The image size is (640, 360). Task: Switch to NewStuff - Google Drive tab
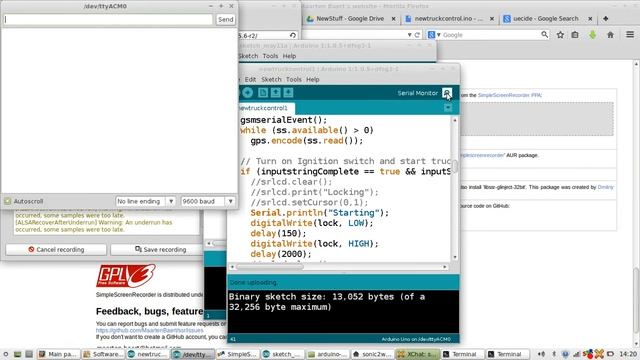(x=350, y=19)
